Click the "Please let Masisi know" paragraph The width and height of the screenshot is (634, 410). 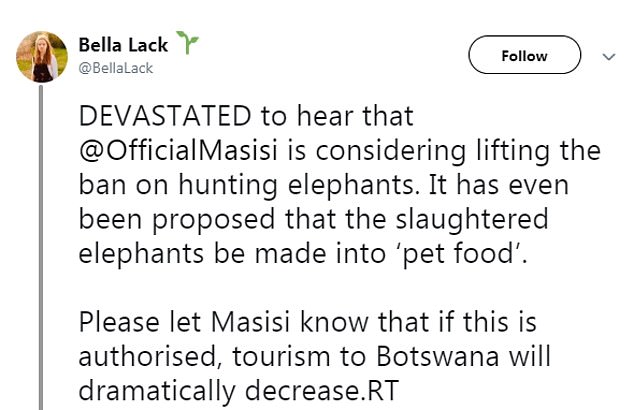pyautogui.click(x=315, y=357)
